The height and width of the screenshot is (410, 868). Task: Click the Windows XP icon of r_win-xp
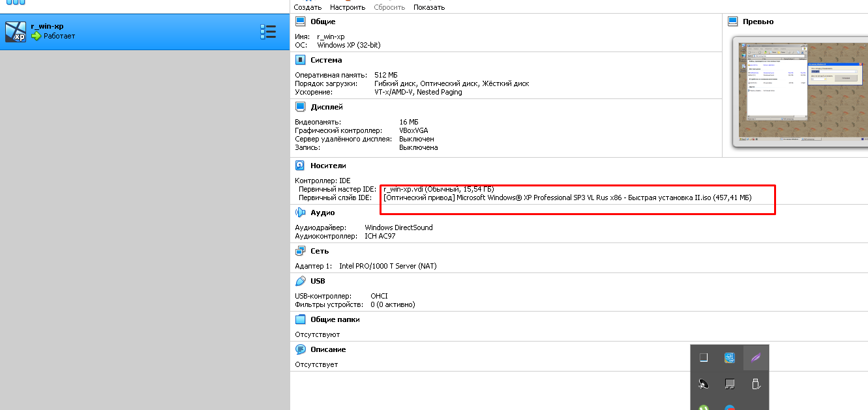point(15,32)
